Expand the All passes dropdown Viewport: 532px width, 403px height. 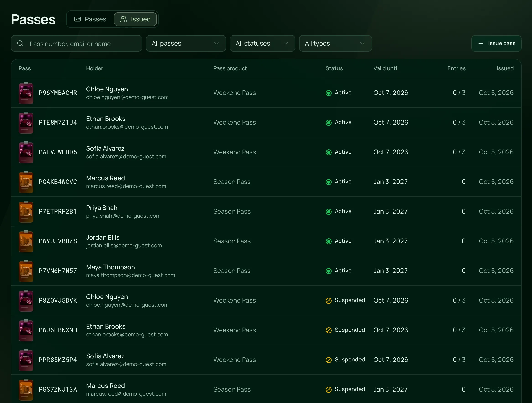[x=186, y=43]
